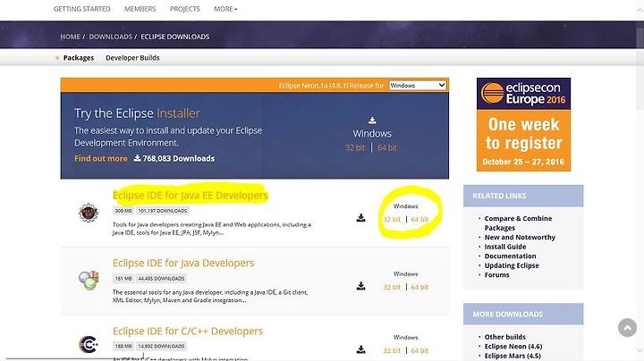
Task: Select the Packages tab
Action: [x=79, y=58]
